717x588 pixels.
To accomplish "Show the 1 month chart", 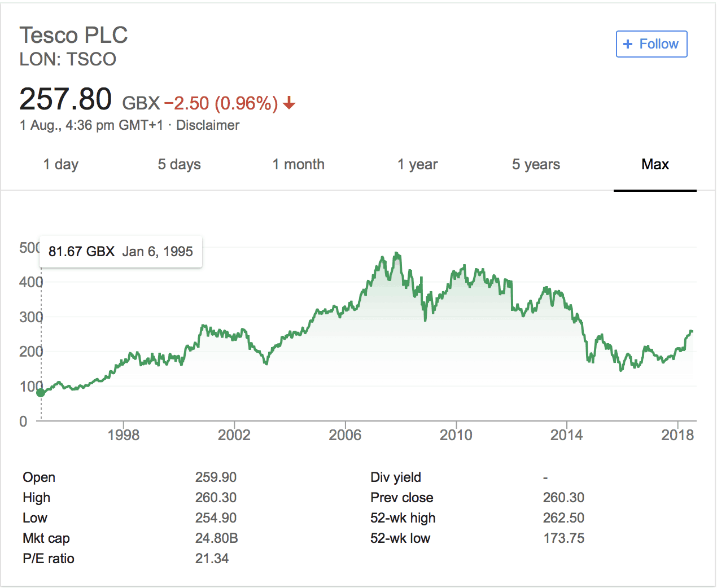I will coord(298,165).
